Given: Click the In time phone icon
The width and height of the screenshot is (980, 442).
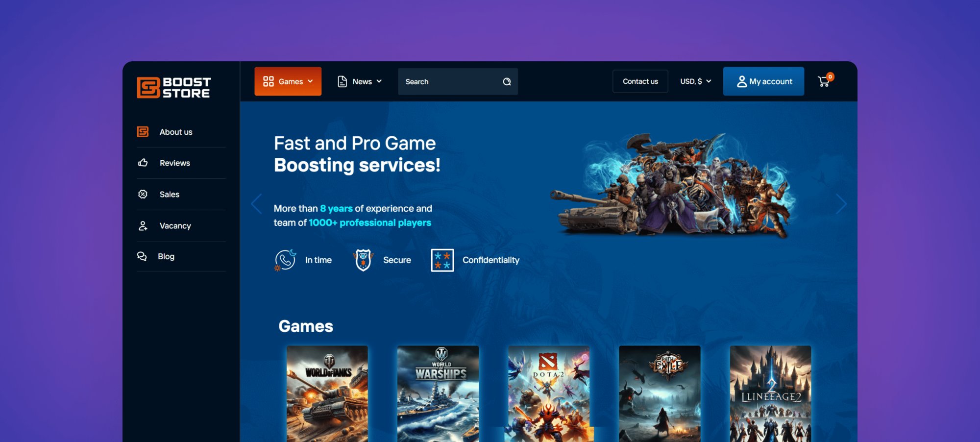Looking at the screenshot, I should 285,260.
